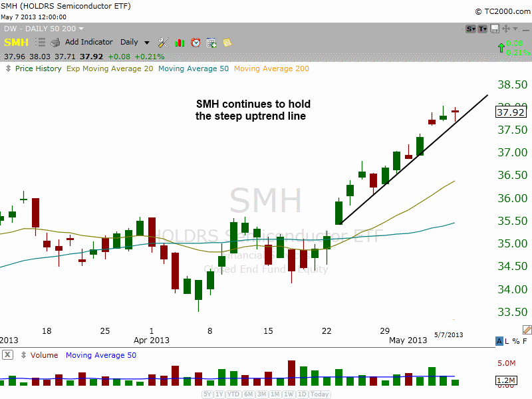Screen dimensions: 532x399
Task: Minimize the chart pane with the dash icon
Action: [x=526, y=30]
